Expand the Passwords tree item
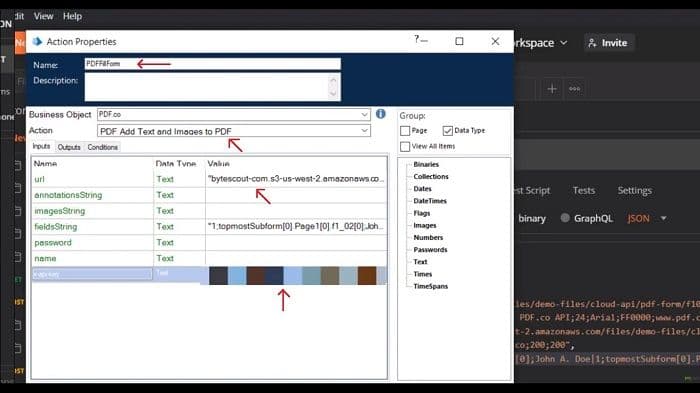 [x=430, y=250]
